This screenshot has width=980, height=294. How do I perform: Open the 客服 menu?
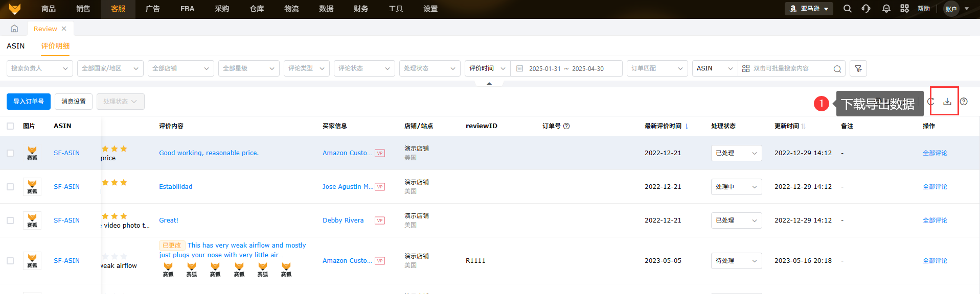tap(118, 9)
